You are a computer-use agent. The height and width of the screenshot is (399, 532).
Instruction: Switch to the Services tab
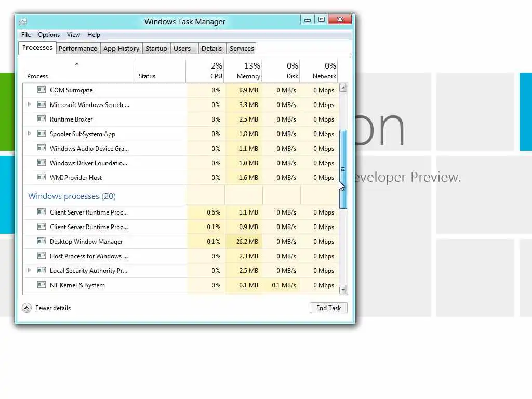[242, 48]
